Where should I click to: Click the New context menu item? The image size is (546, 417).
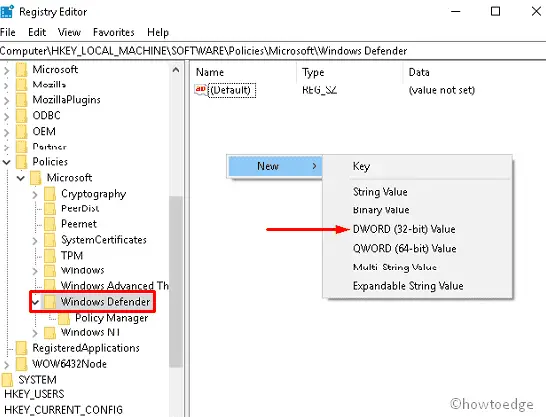click(x=275, y=166)
